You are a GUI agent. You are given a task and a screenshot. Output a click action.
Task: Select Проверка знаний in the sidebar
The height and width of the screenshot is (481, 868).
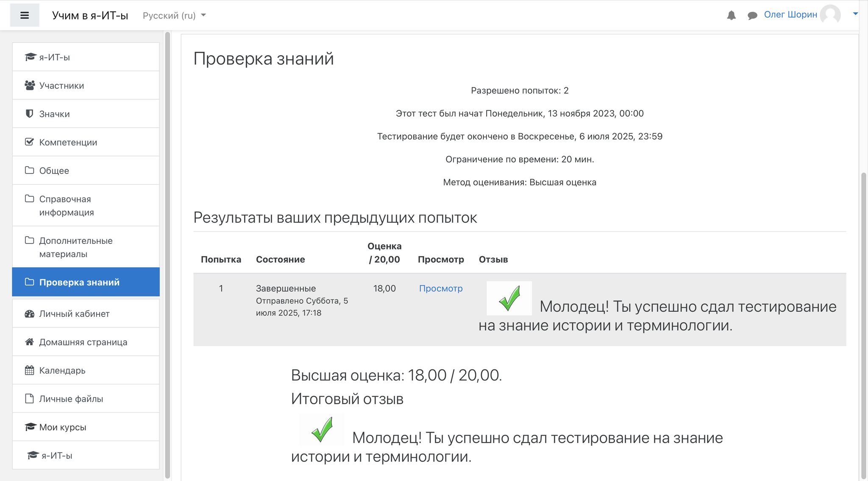79,282
